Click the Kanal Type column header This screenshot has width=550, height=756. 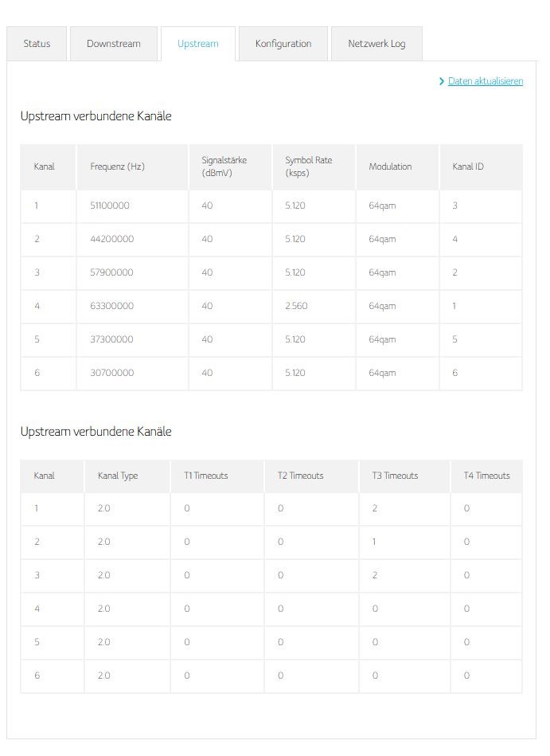[118, 476]
